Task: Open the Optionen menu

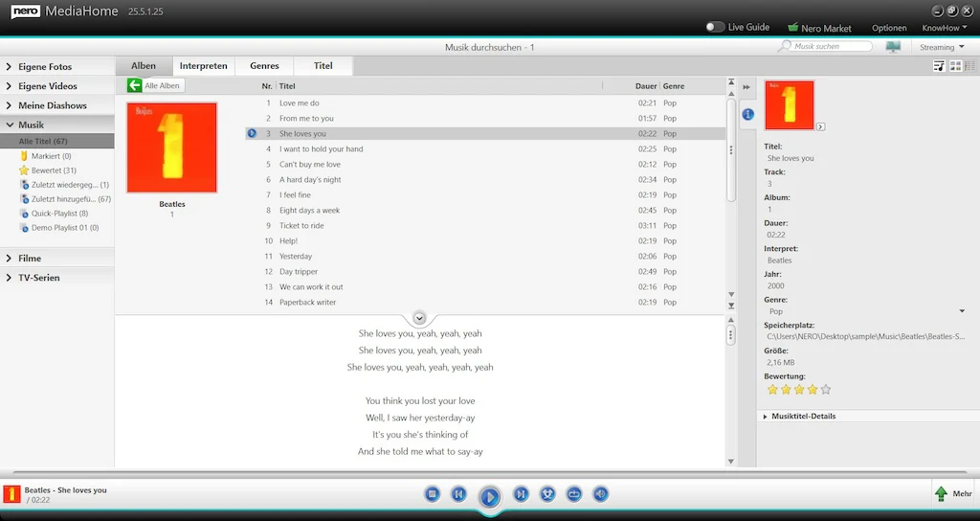Action: [x=889, y=28]
